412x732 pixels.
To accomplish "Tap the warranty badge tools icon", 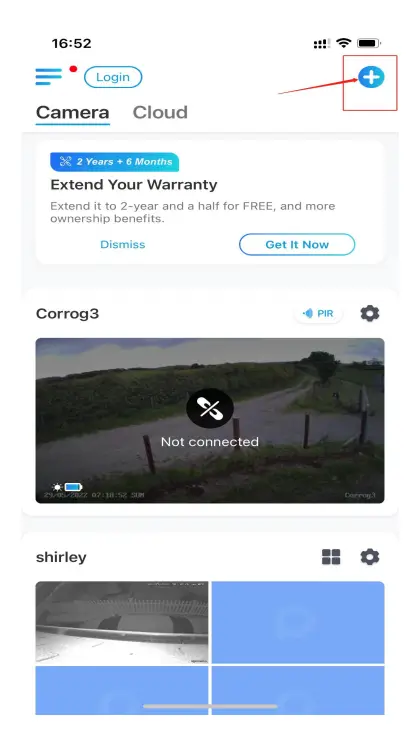I will [x=65, y=162].
